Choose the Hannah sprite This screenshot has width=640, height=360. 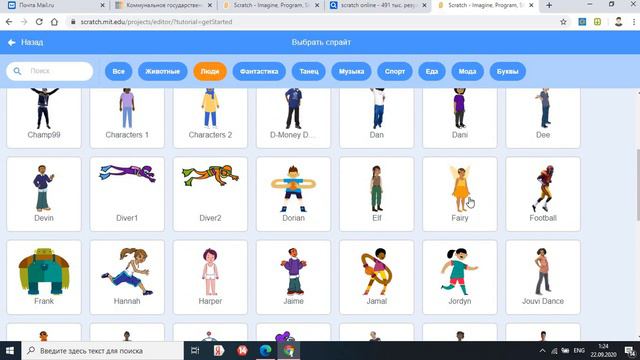click(x=127, y=277)
